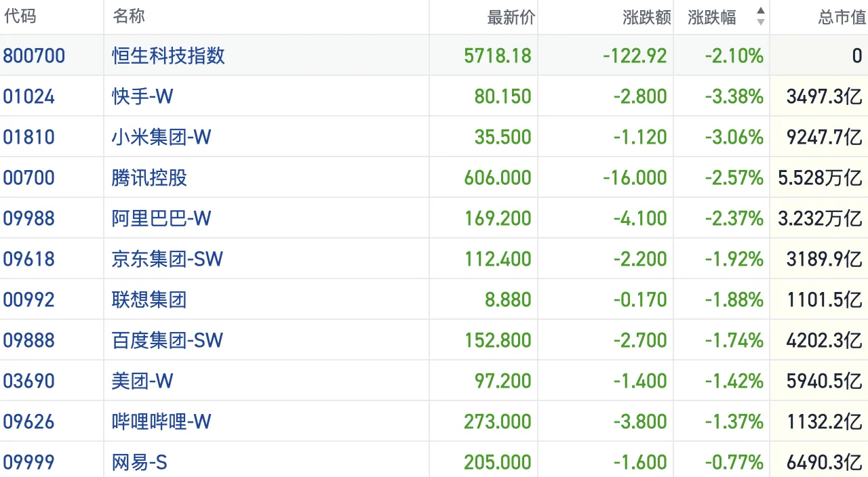Open the 联想集团 stock name
The image size is (868, 477).
click(149, 299)
